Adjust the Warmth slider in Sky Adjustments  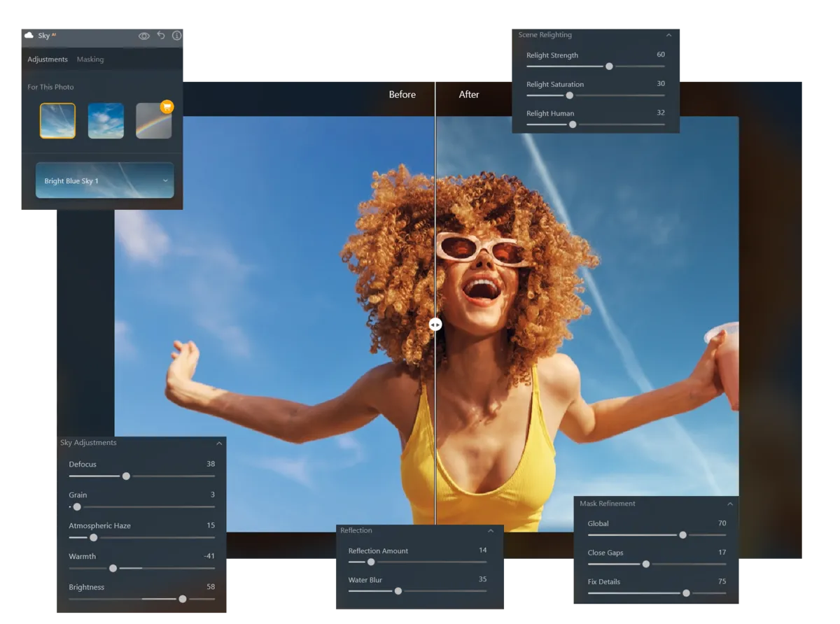point(113,568)
